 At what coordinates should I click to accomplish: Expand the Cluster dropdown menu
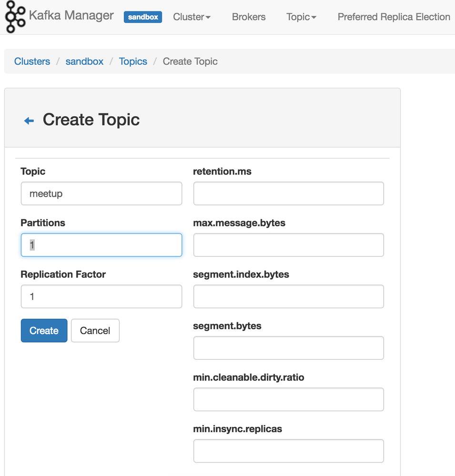pyautogui.click(x=192, y=17)
